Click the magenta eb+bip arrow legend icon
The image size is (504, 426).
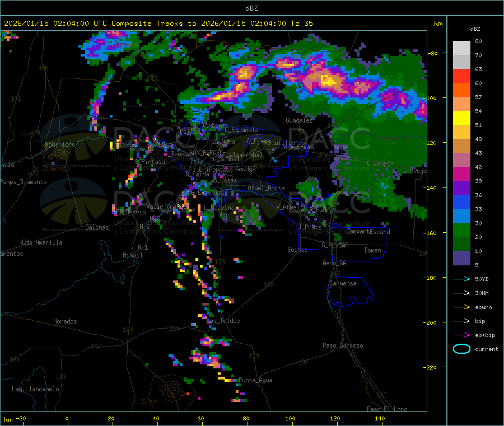click(461, 335)
